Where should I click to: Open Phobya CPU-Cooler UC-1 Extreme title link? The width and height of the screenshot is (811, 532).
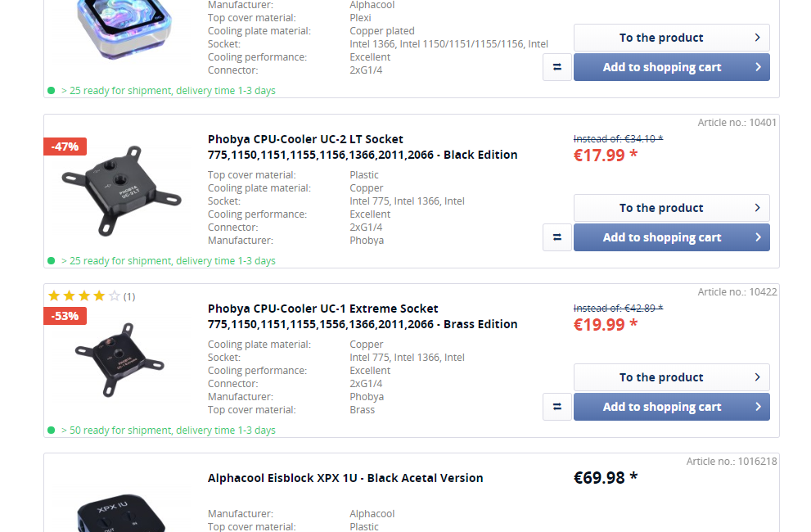(x=362, y=316)
